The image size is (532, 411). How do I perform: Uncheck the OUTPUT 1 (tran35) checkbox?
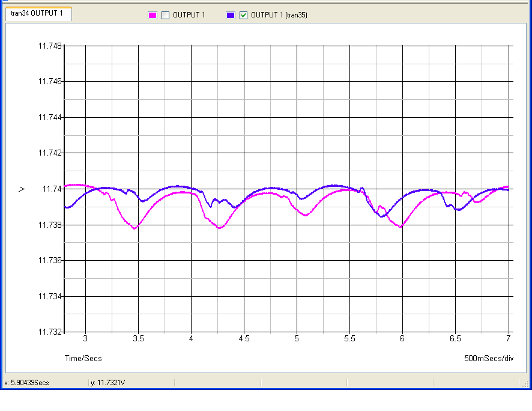(x=243, y=15)
